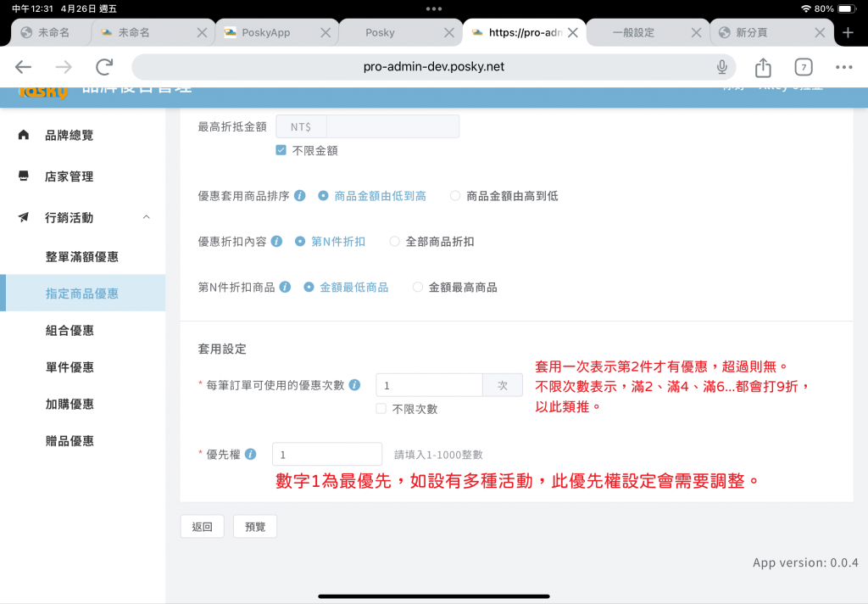Click the home icon beside 品牌總覽
Image resolution: width=868 pixels, height=604 pixels.
23,135
